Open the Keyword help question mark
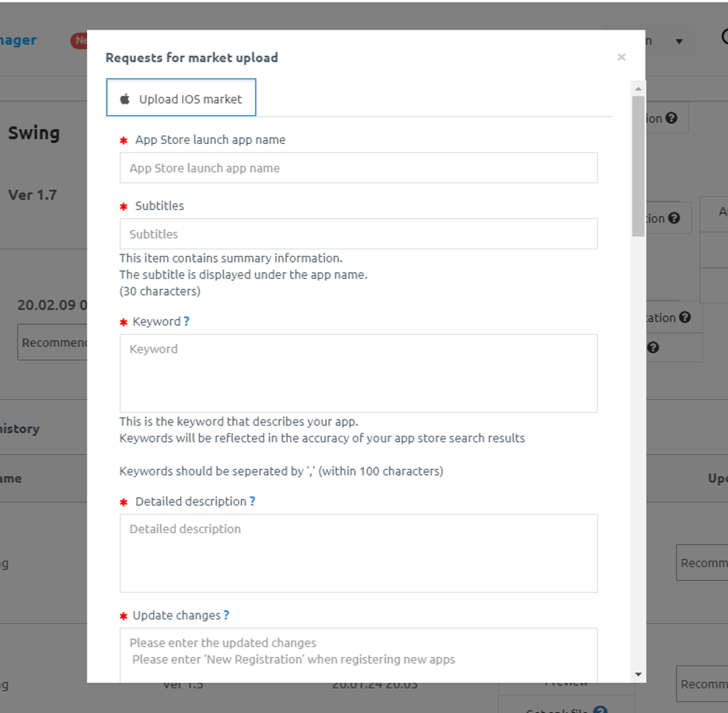Viewport: 728px width, 713px height. point(186,321)
